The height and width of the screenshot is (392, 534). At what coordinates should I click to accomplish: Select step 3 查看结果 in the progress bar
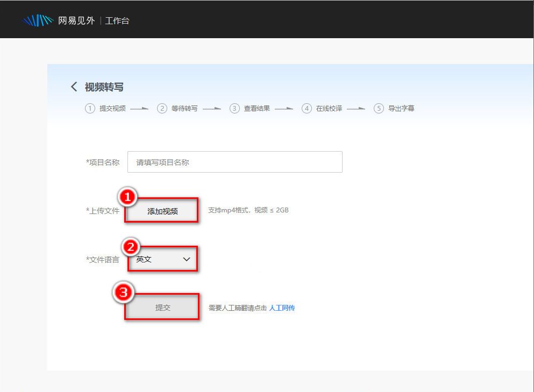250,108
